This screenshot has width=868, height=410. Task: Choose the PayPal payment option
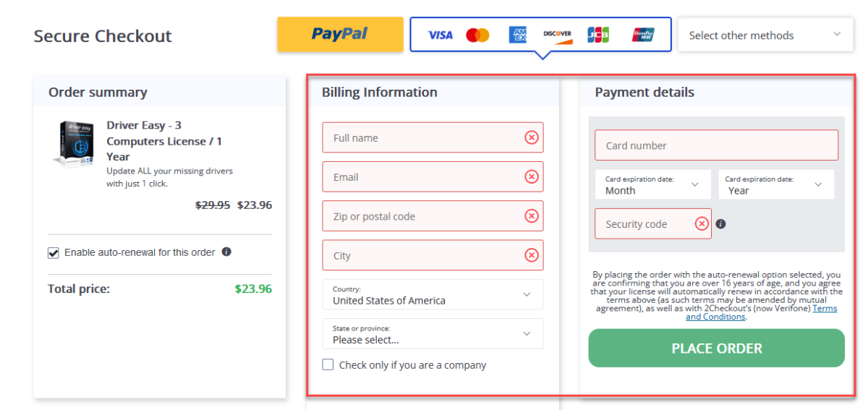[340, 34]
